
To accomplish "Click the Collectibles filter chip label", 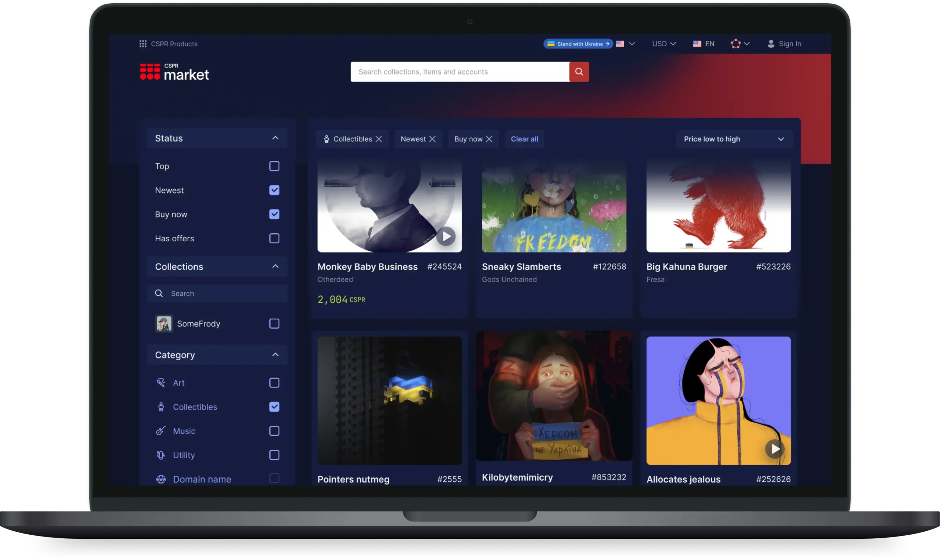I will pyautogui.click(x=353, y=139).
